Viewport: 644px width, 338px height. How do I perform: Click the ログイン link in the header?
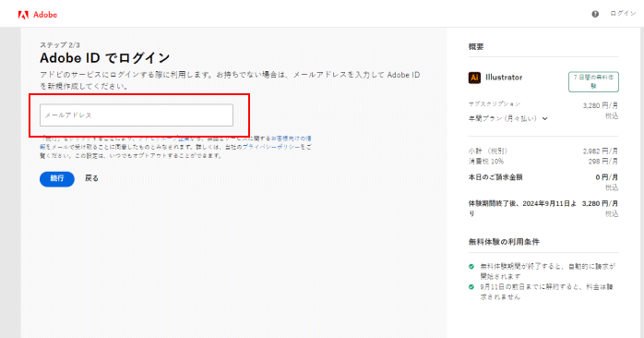click(x=623, y=14)
